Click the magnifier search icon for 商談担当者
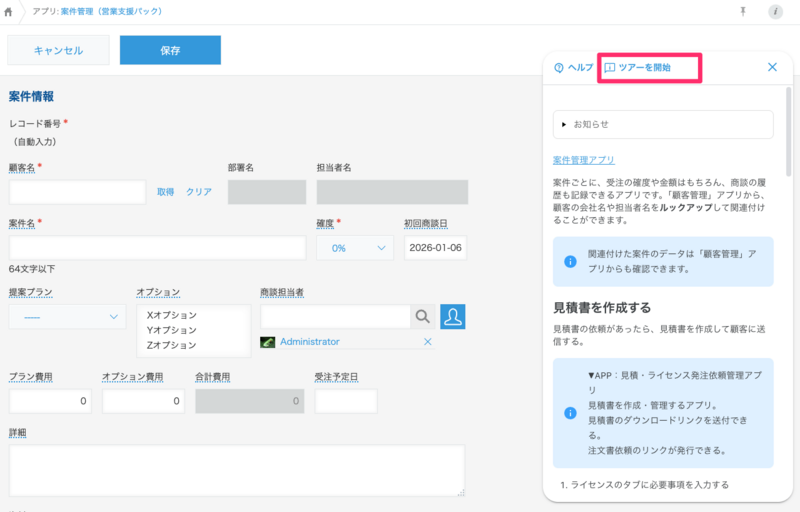This screenshot has width=800, height=512. 422,317
